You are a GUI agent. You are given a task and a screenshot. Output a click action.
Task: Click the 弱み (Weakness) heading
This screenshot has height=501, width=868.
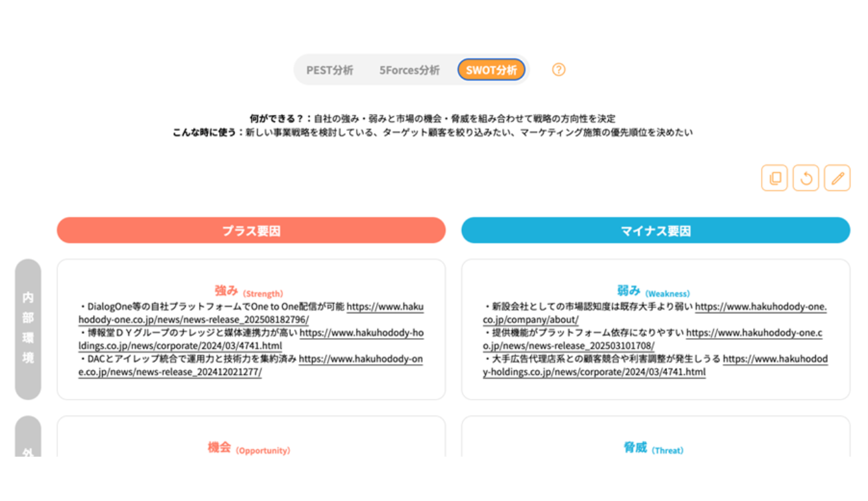[653, 291]
